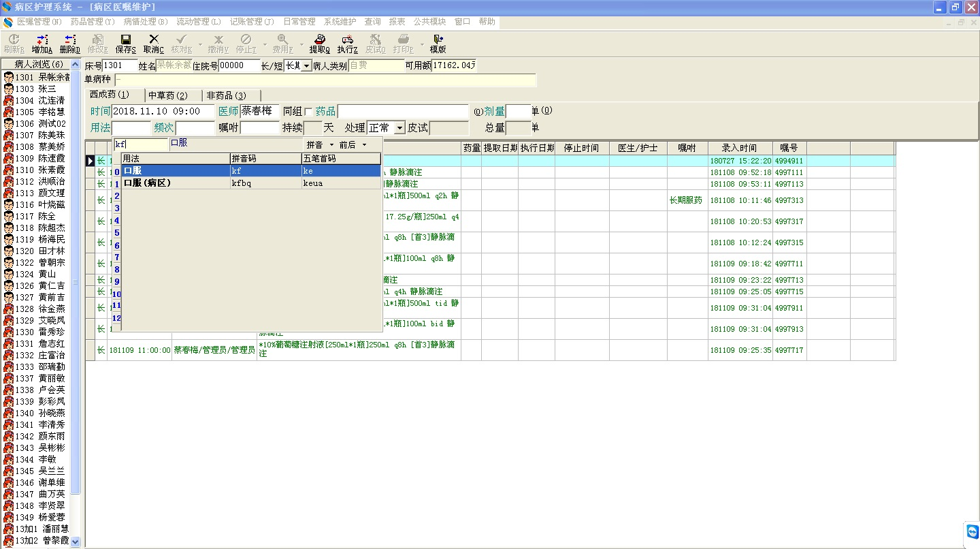Click the application logo icon in menu bar
The image size is (980, 549).
click(8, 22)
